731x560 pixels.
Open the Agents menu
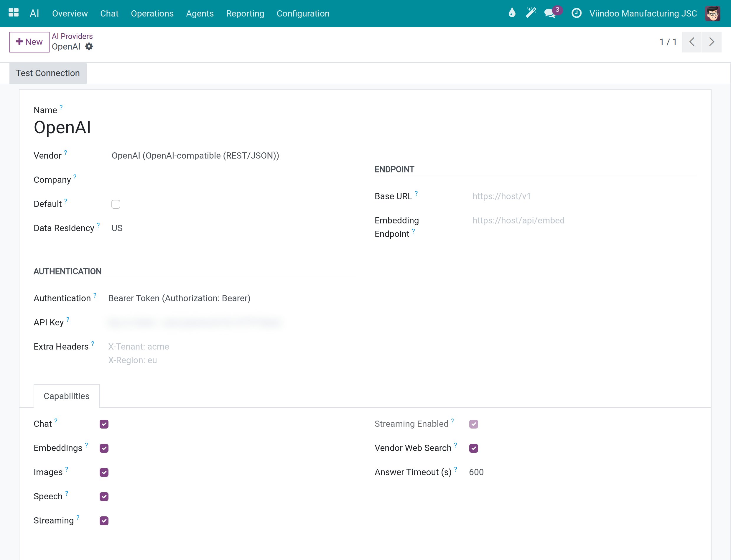200,13
